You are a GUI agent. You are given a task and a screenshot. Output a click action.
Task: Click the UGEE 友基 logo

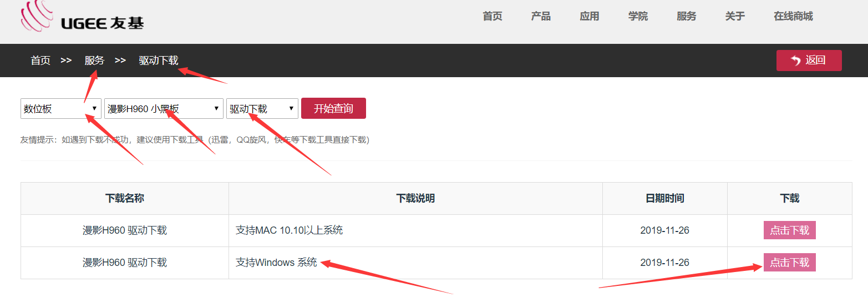point(82,17)
